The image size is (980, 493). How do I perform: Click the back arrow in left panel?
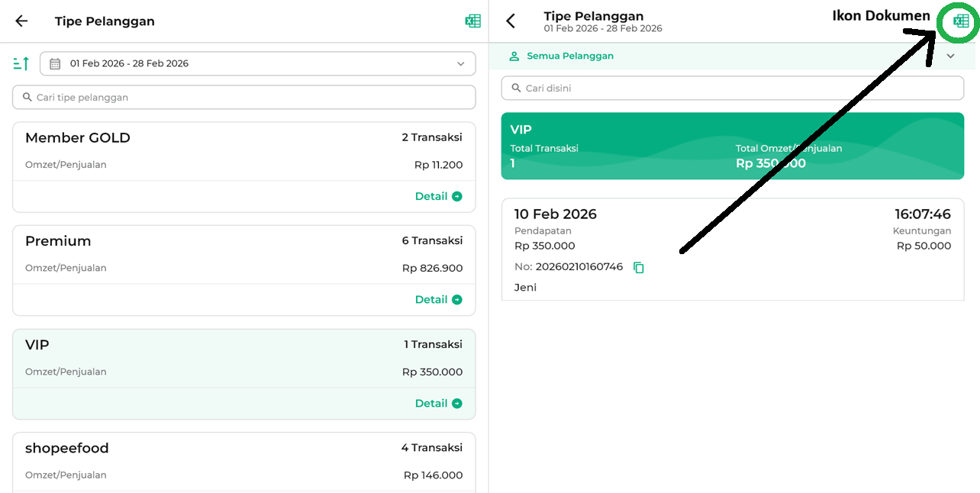21,21
